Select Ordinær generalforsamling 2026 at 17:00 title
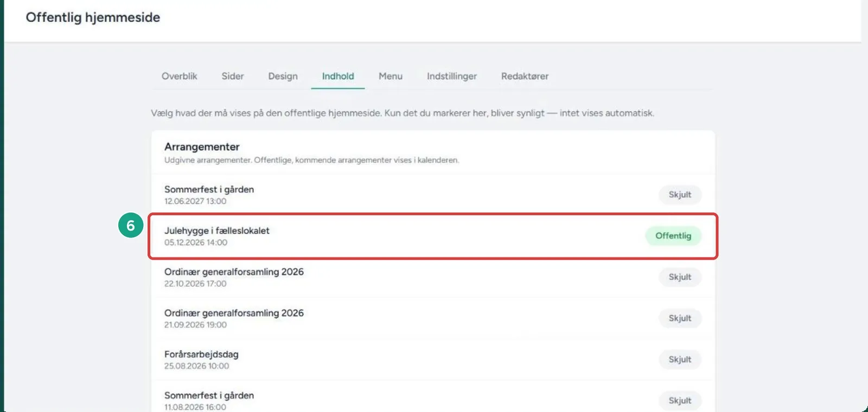This screenshot has width=868, height=412. pyautogui.click(x=234, y=272)
